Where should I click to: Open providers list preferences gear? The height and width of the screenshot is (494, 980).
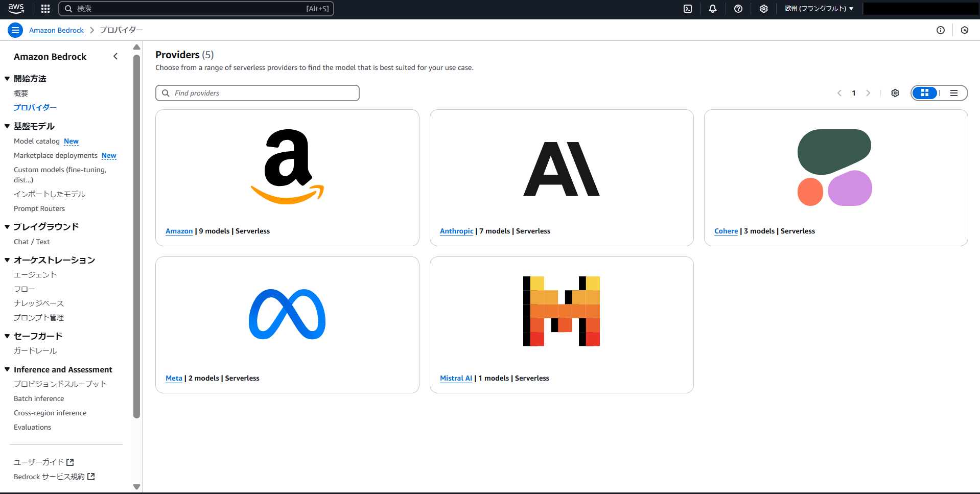click(895, 93)
